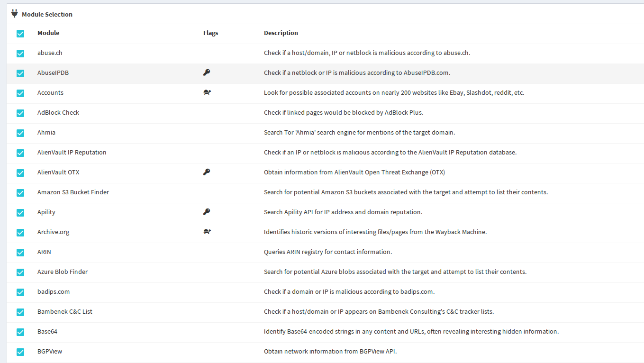
Task: Click the description 'Queries ARIN registry for contact information'
Action: (x=328, y=252)
